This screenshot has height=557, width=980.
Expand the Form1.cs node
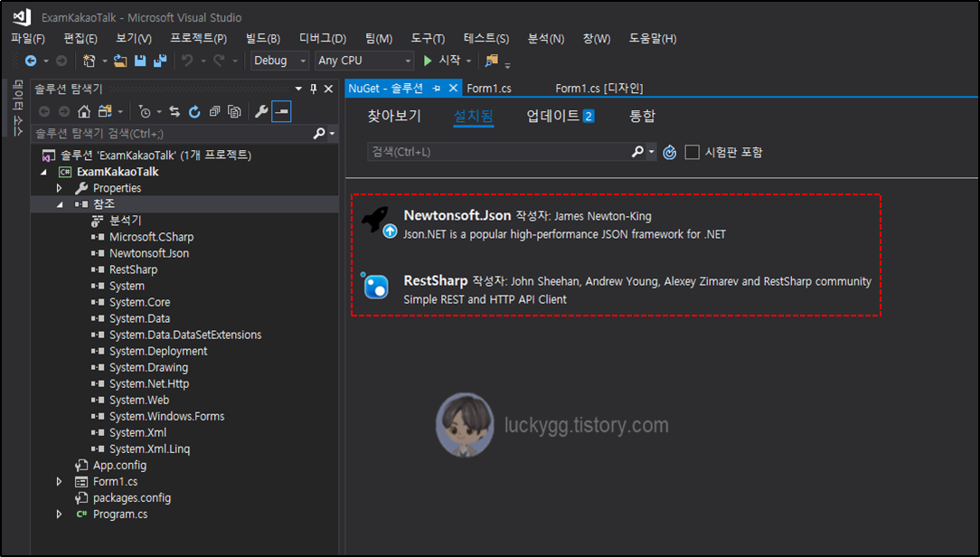60,481
